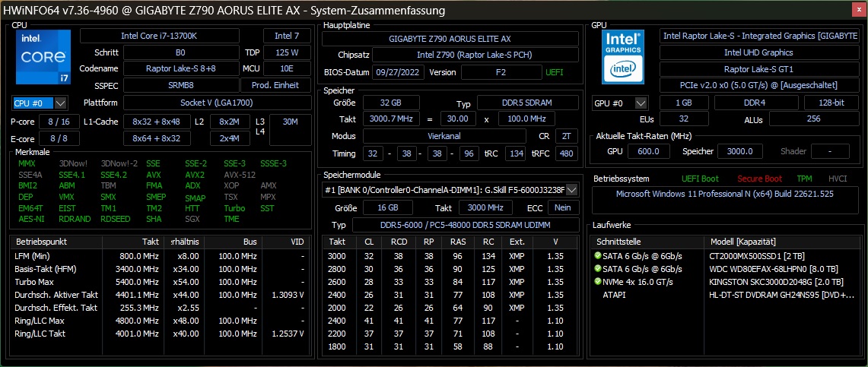The height and width of the screenshot is (367, 868).
Task: Select the HL-DT-ST DVDRAM GH24NS95 drive row
Action: point(727,295)
